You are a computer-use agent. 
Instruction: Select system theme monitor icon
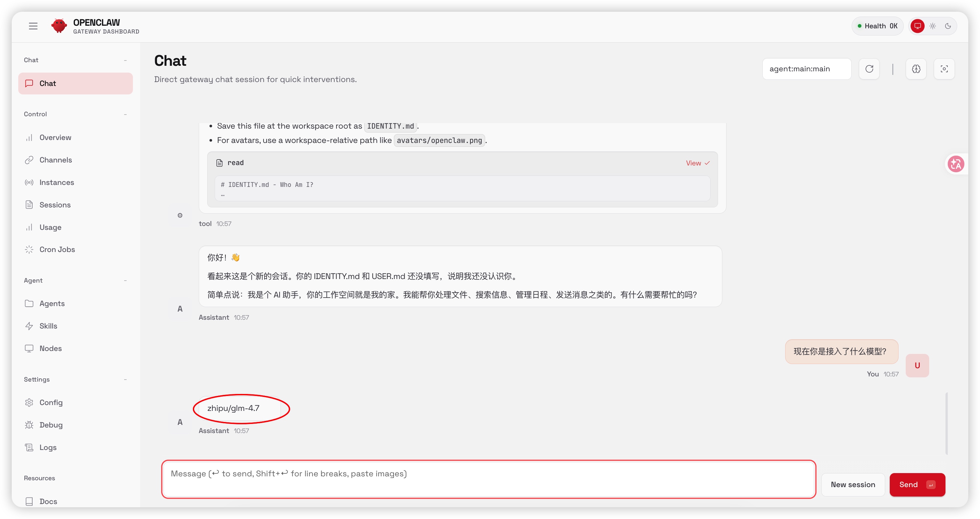917,26
